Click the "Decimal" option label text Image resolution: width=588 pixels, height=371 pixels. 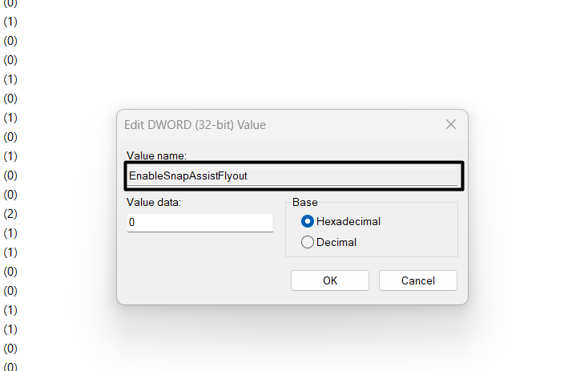click(336, 242)
